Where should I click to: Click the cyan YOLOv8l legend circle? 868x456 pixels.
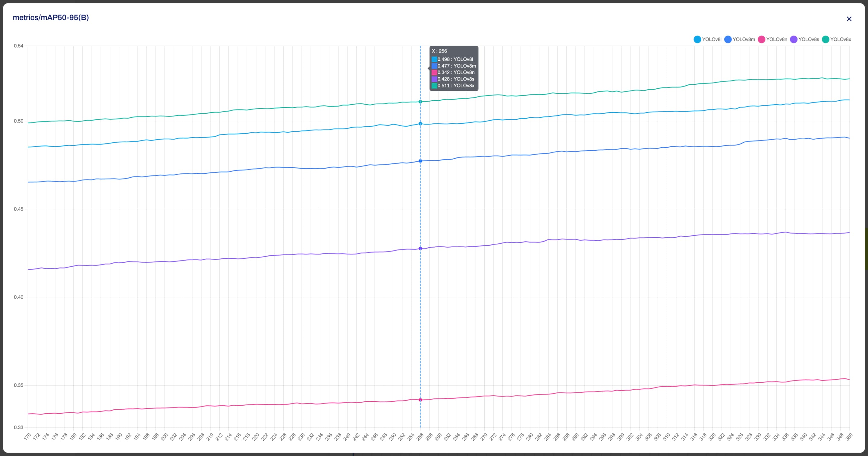tap(697, 40)
